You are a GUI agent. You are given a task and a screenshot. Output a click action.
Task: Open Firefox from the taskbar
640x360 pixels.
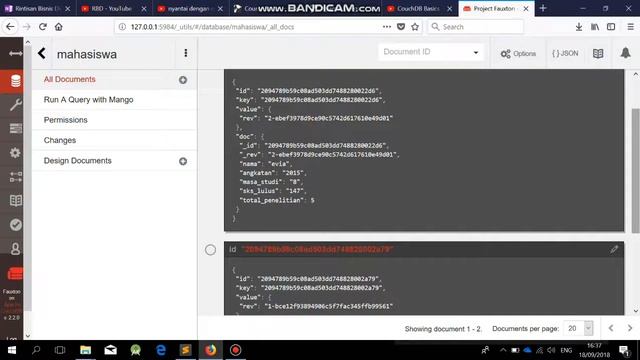pyautogui.click(x=211, y=350)
